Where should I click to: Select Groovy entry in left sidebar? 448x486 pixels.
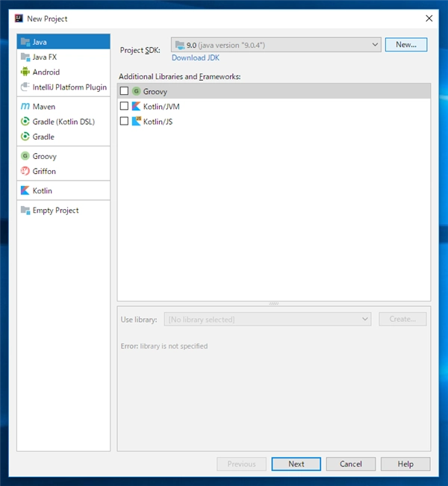coord(63,156)
